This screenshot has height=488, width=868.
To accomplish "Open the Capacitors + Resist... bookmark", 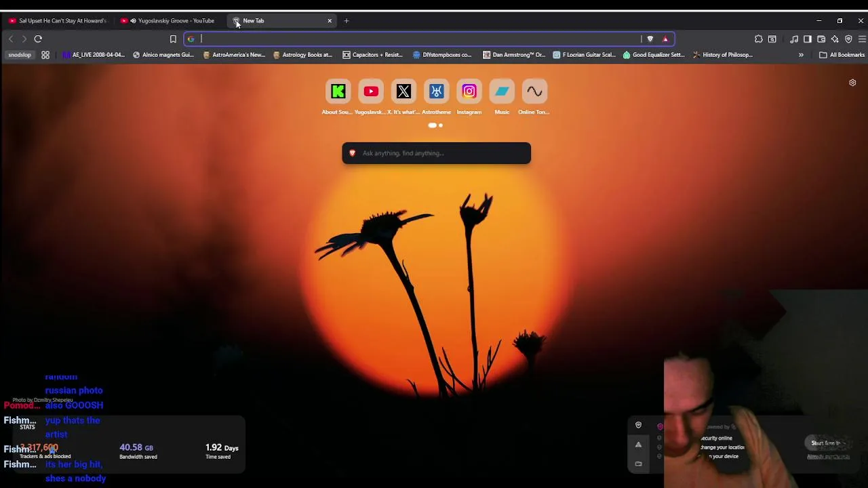I will tap(373, 55).
